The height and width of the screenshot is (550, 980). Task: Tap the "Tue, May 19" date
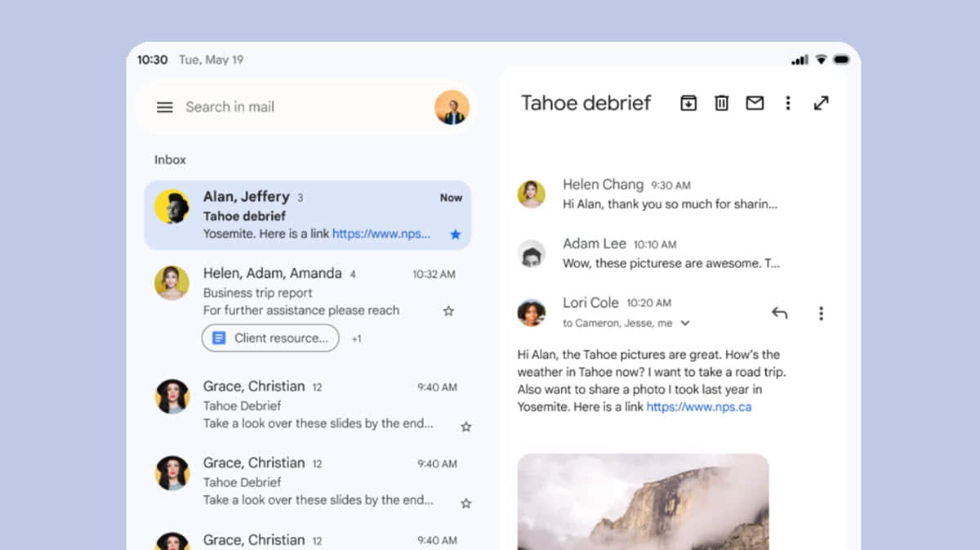tap(212, 60)
